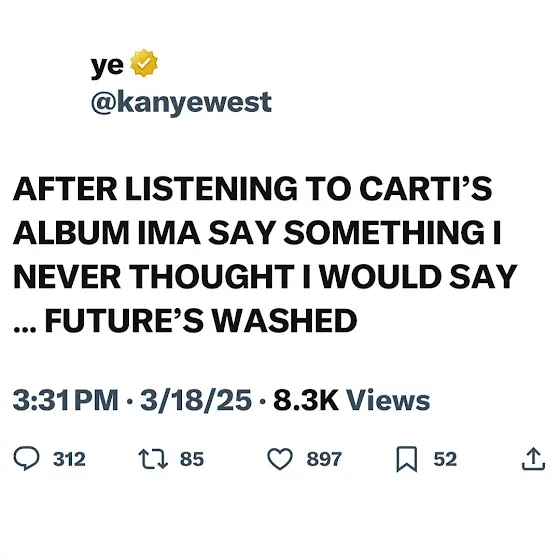Open the share upload icon

[533, 459]
